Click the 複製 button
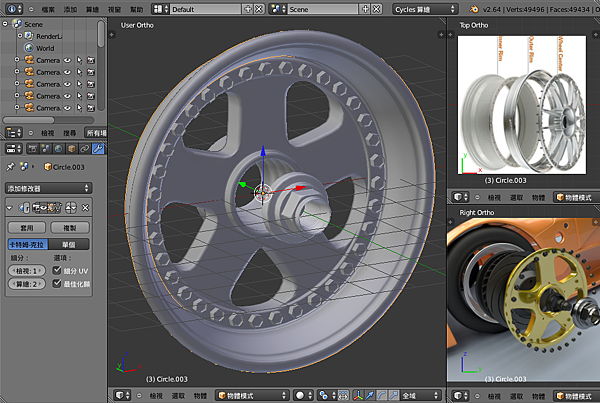 click(69, 227)
